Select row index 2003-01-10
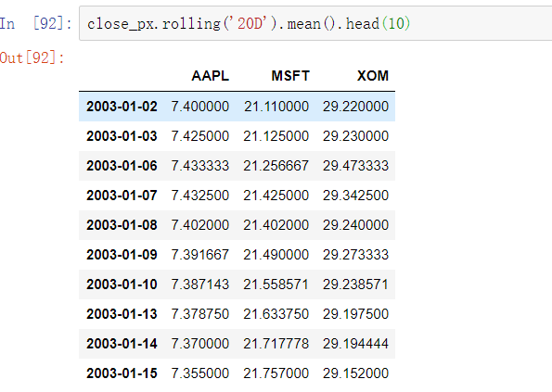Image resolution: width=552 pixels, height=392 pixels. (122, 285)
